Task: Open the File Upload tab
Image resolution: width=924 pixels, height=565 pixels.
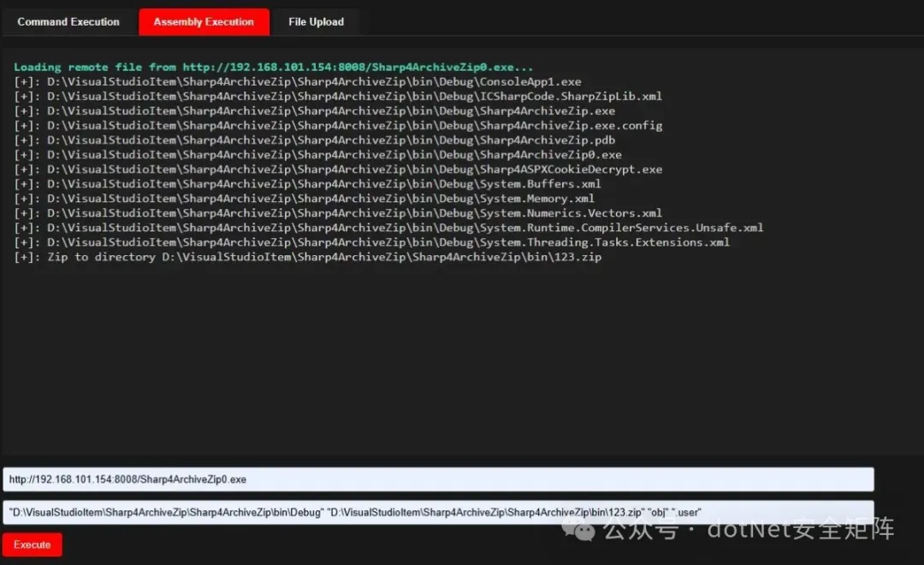Action: [x=316, y=21]
